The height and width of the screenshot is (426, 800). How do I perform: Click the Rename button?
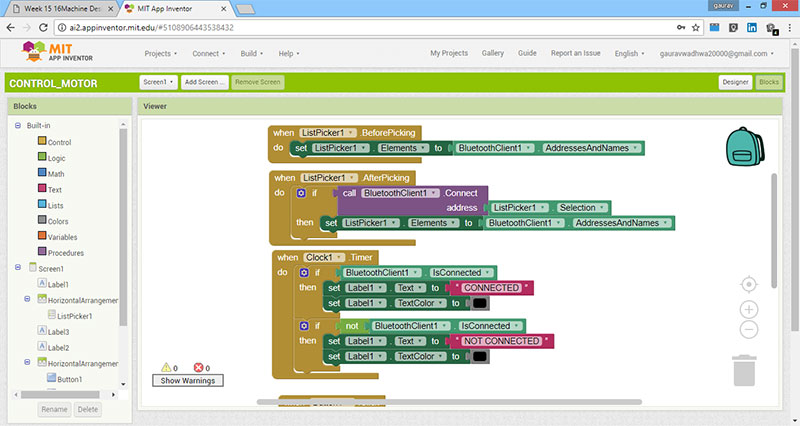[55, 409]
